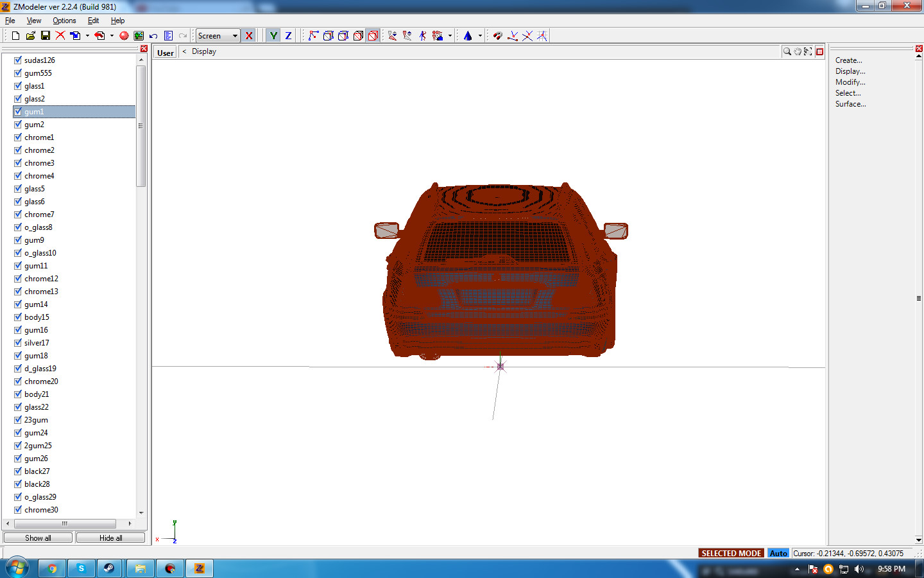Open the blue document list icon in toolbar
924x578 pixels.
(168, 36)
